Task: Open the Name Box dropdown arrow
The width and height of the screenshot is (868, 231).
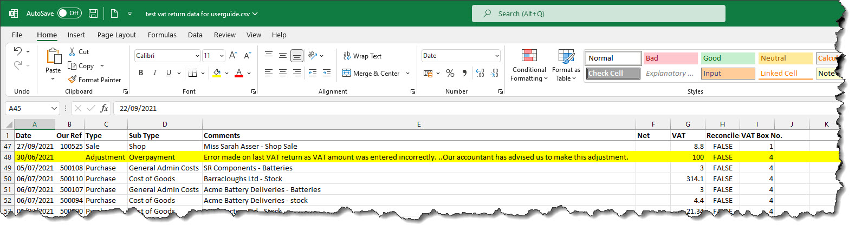Action: click(54, 108)
